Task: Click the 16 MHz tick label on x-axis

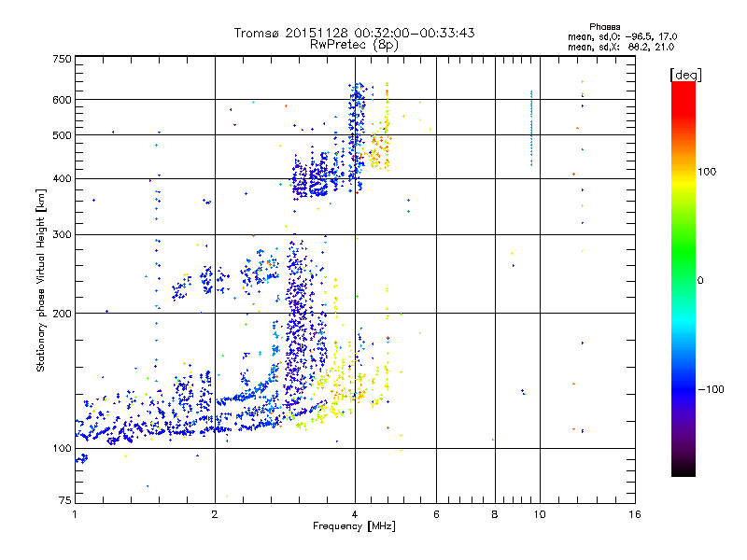Action: click(x=635, y=514)
